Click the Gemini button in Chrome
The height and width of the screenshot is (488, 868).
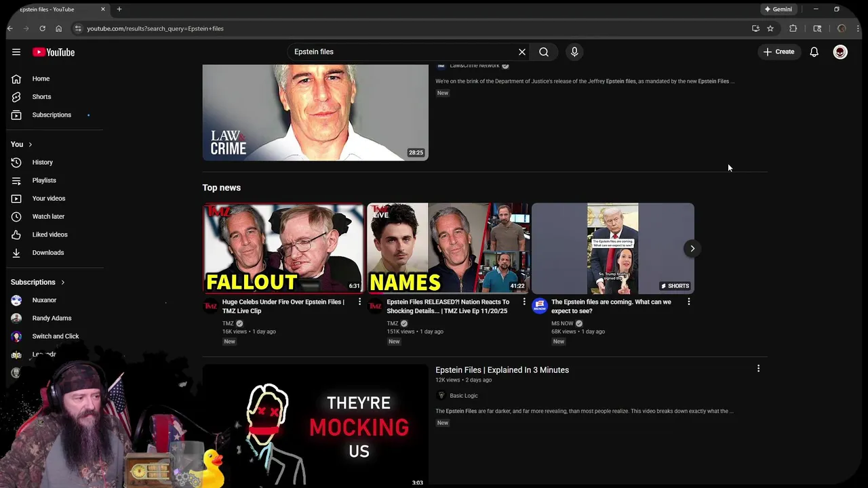[778, 9]
